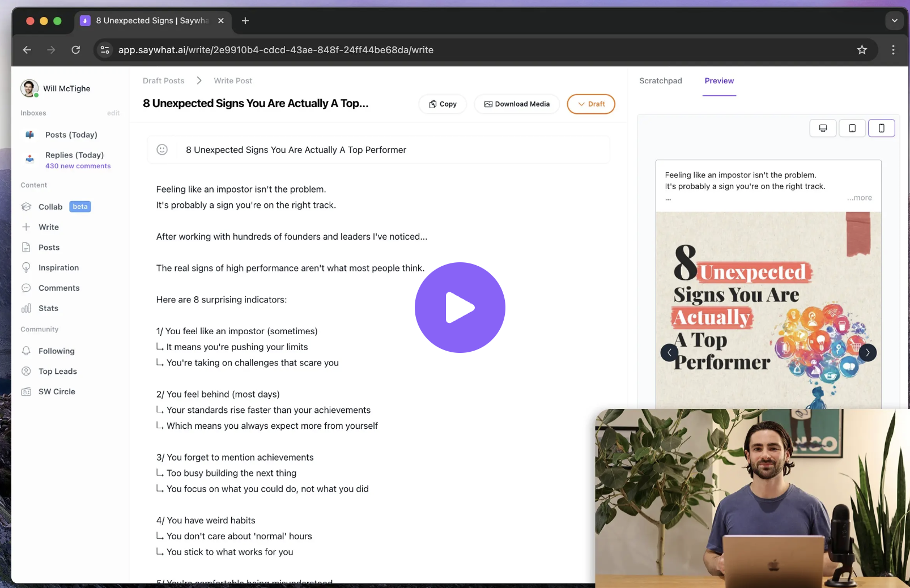This screenshot has height=588, width=910.
Task: Advance carousel with right arrow
Action: (867, 352)
